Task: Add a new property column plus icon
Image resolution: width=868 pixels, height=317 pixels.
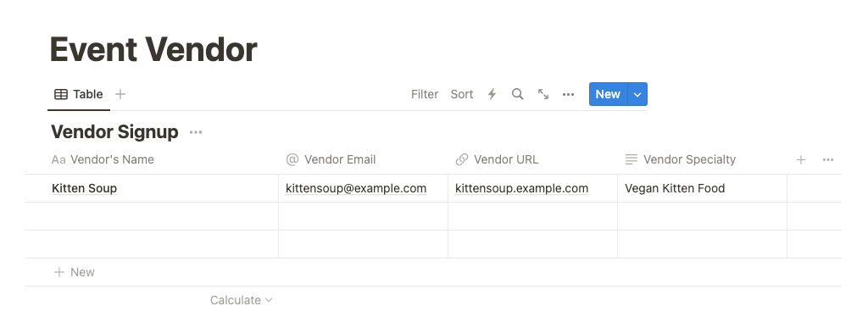Action: pyautogui.click(x=800, y=160)
